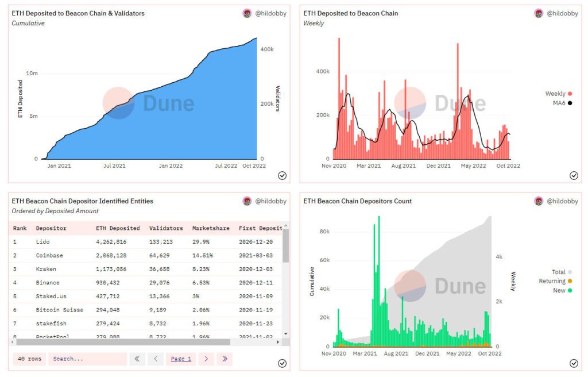Screen dimensions: 588x377
Task: Open @hildobby profile from weekly panel
Action: pyautogui.click(x=563, y=14)
